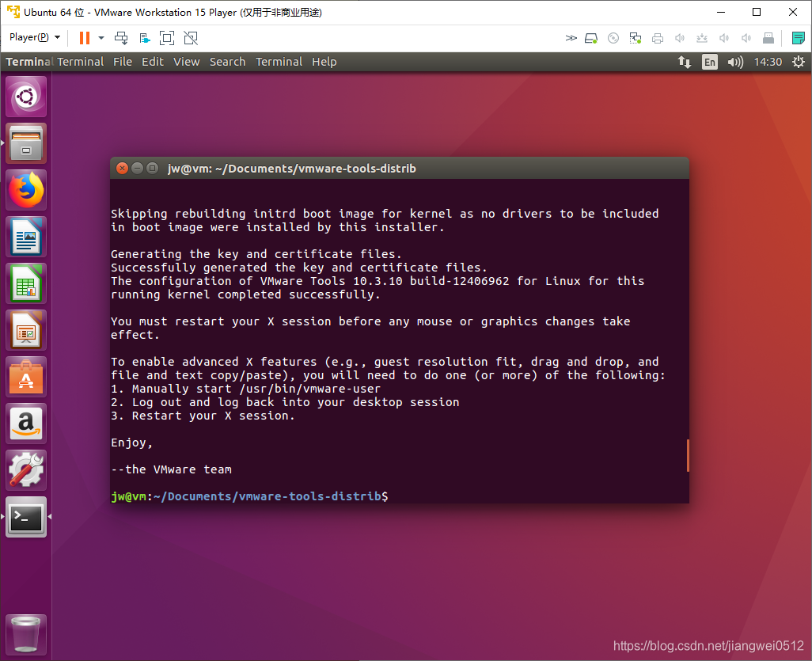Click the gray USB device icon

point(768,38)
